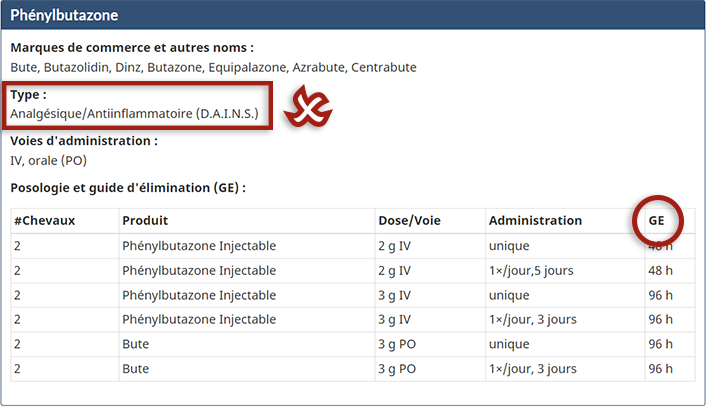
Task: Select 'unique' in the 3 g IV row
Action: click(509, 296)
